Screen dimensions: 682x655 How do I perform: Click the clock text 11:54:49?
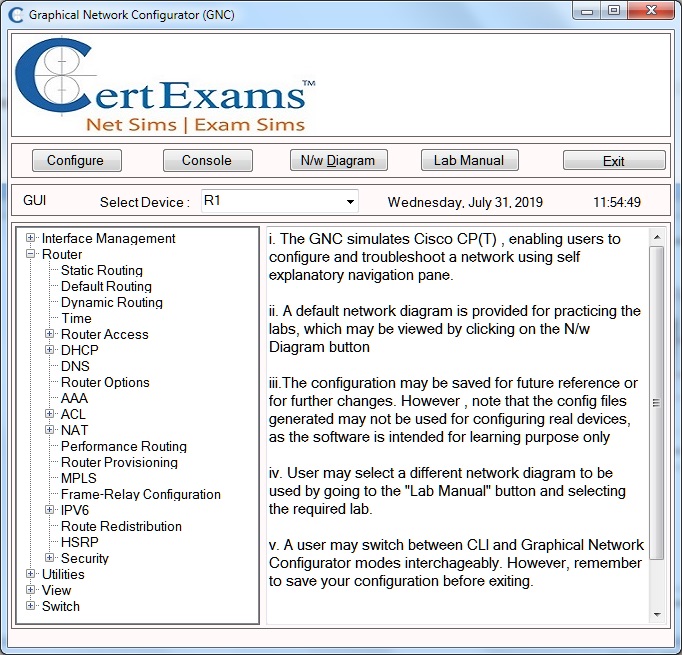(x=617, y=202)
